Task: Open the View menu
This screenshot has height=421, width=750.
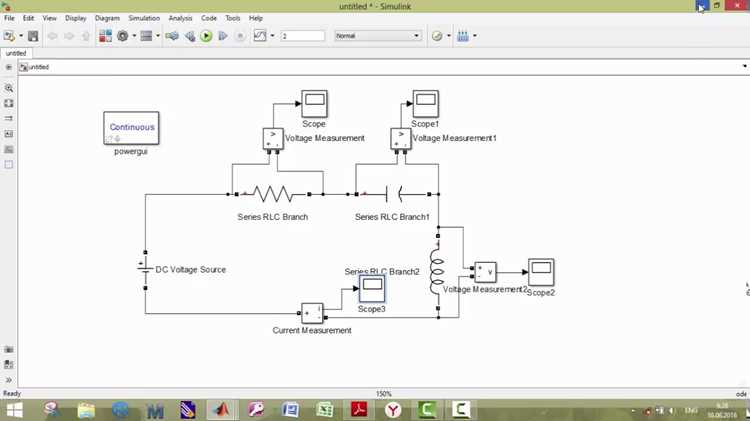Action: pos(49,18)
